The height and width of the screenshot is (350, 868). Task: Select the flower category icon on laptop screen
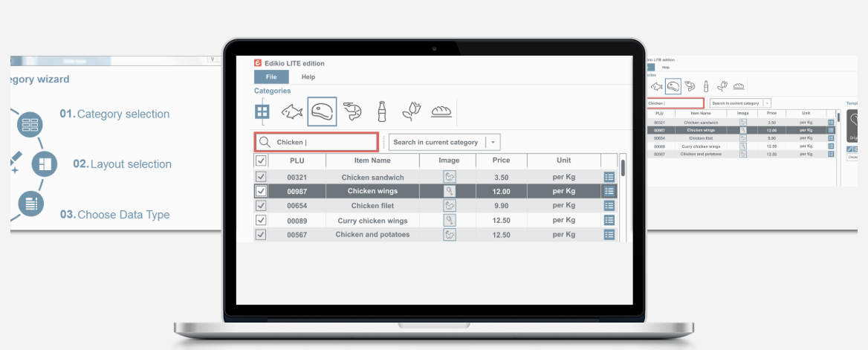pos(411,112)
